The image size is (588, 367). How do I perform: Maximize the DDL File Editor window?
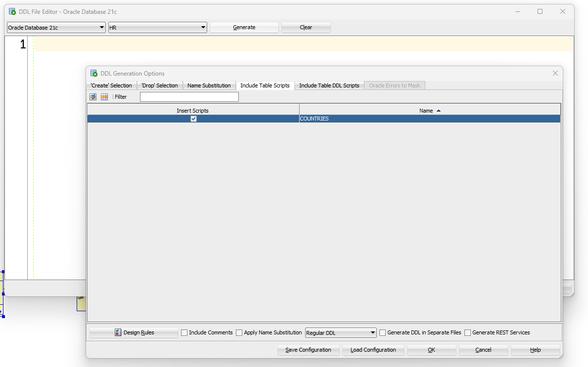[x=540, y=12]
